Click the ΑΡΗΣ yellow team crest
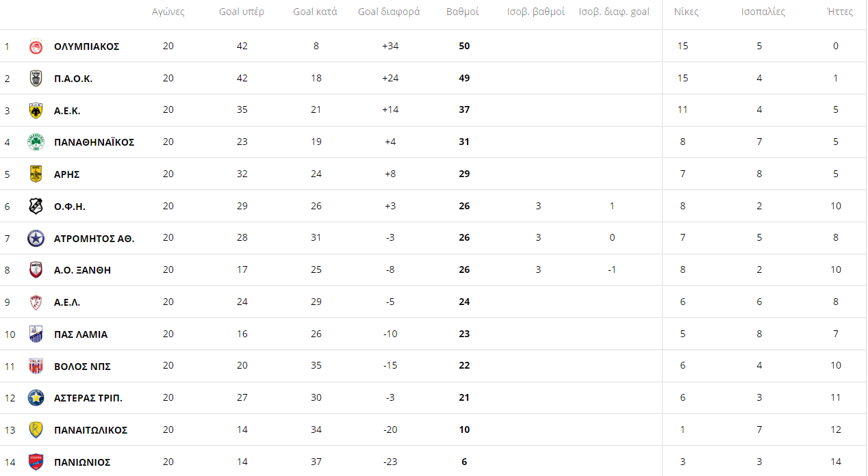The height and width of the screenshot is (476, 868). [36, 174]
